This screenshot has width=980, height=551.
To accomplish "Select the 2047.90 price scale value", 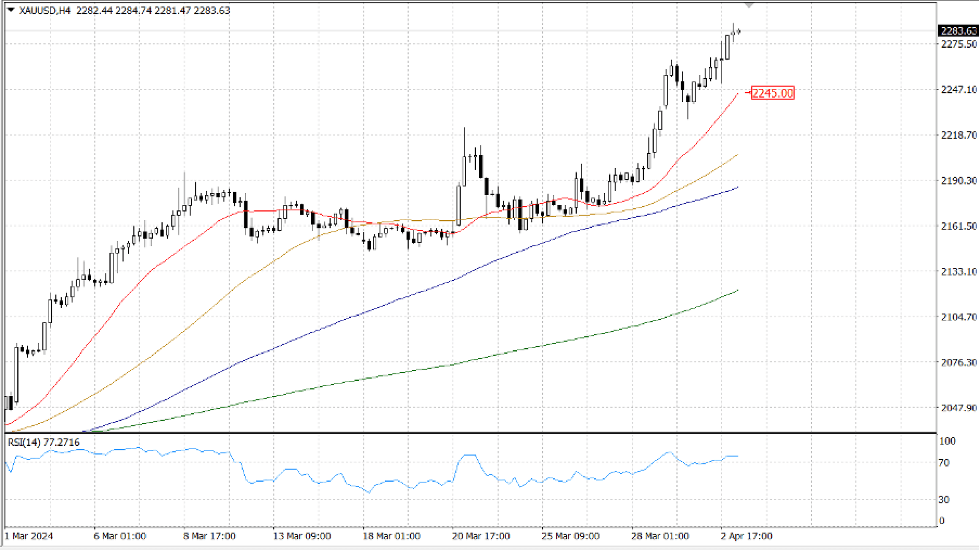I will pyautogui.click(x=959, y=408).
